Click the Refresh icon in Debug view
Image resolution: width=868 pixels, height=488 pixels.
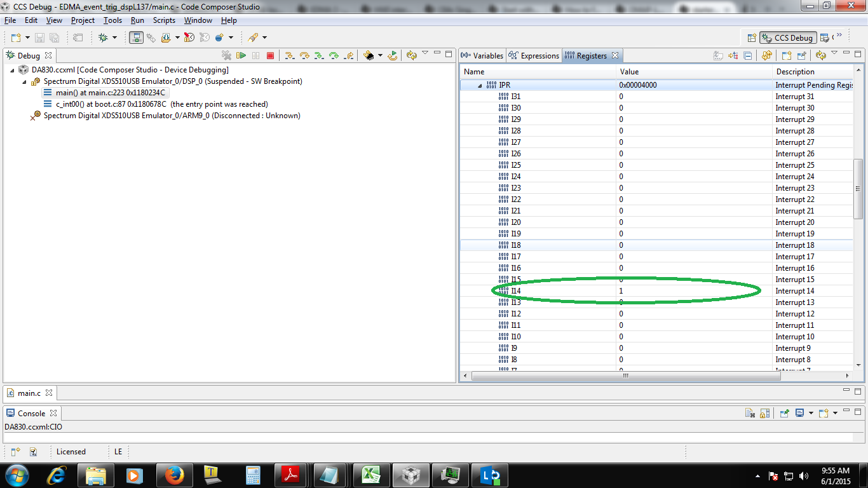412,55
